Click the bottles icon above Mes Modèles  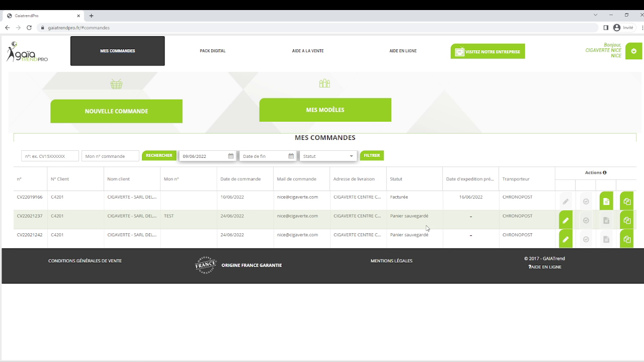coord(325,83)
